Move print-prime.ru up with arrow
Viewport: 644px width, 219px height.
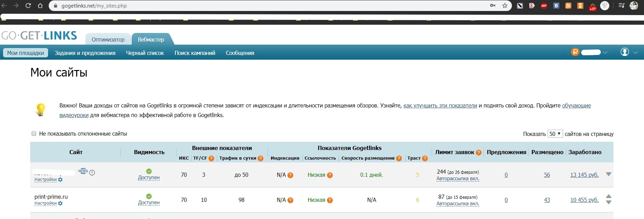(609, 196)
